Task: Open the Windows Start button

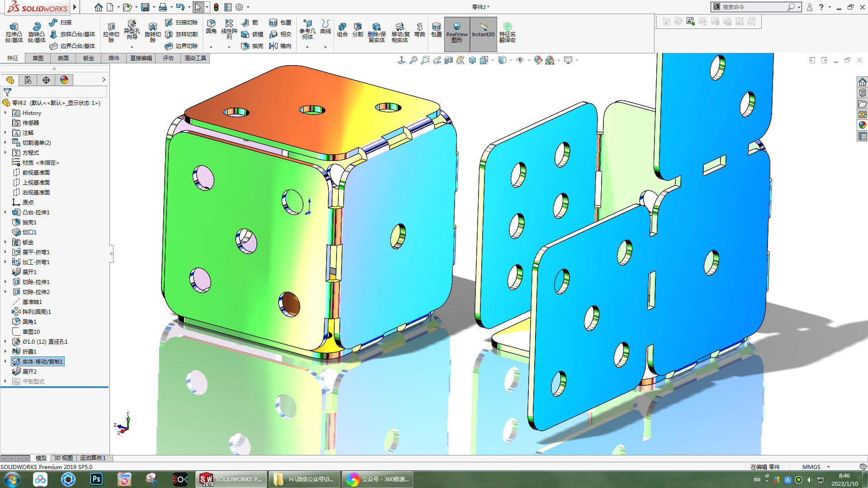Action: (x=12, y=479)
